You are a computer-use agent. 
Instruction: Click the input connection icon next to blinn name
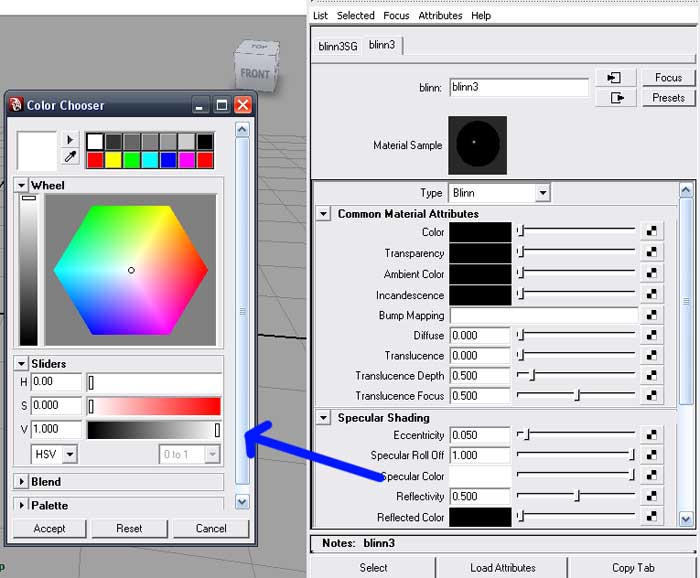click(616, 78)
